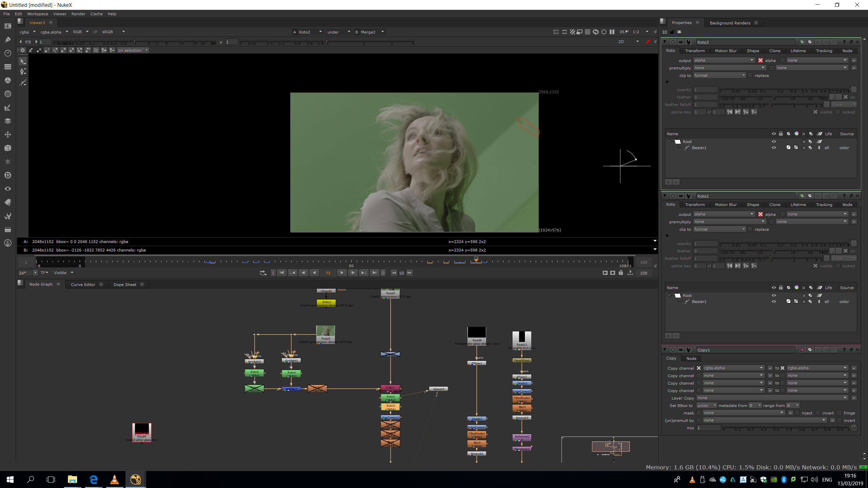The height and width of the screenshot is (488, 868).
Task: Open the 3D nodes toolbar icon
Action: [x=8, y=148]
